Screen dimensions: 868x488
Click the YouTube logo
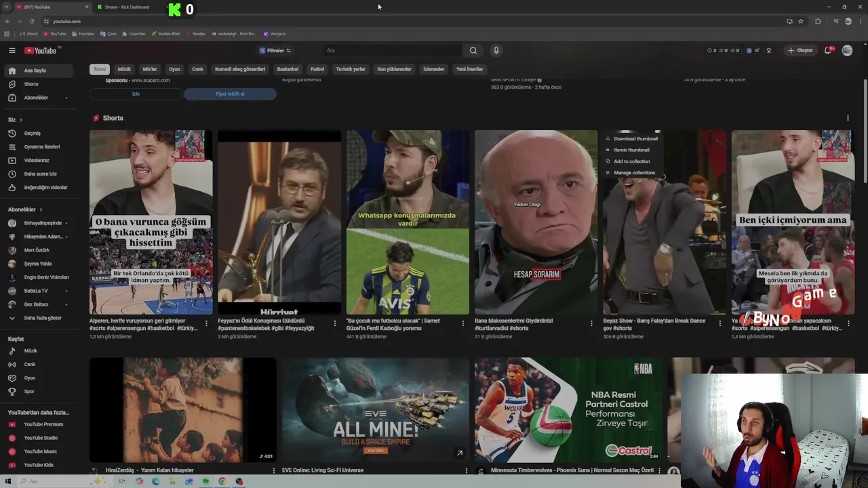click(x=42, y=50)
